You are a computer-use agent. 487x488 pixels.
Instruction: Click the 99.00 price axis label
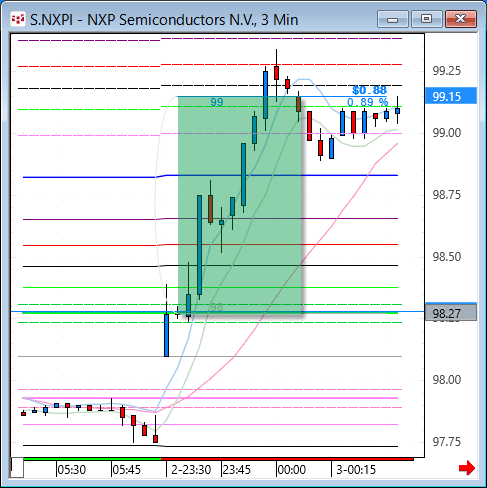click(x=446, y=133)
